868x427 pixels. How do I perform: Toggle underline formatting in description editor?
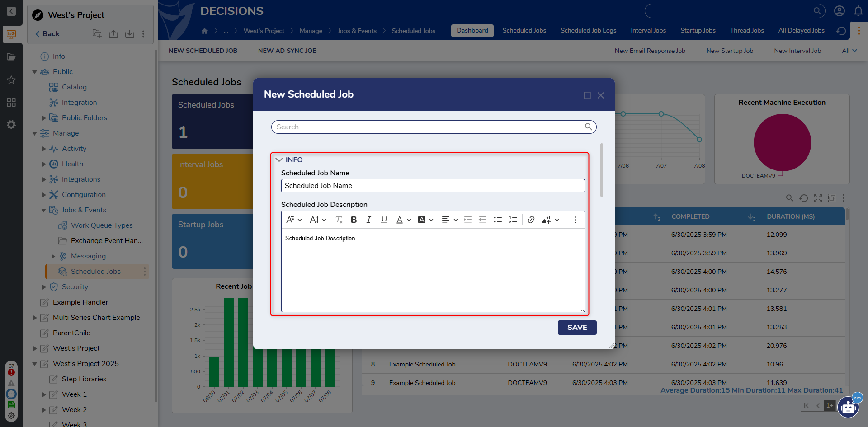tap(384, 220)
